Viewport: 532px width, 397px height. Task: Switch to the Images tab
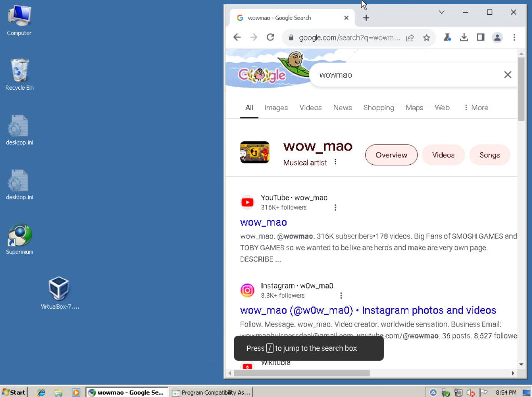(x=276, y=108)
